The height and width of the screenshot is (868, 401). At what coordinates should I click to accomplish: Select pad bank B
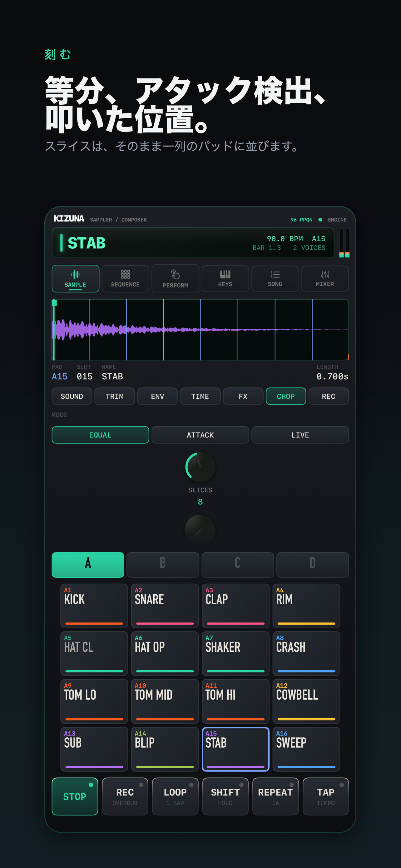pos(163,565)
